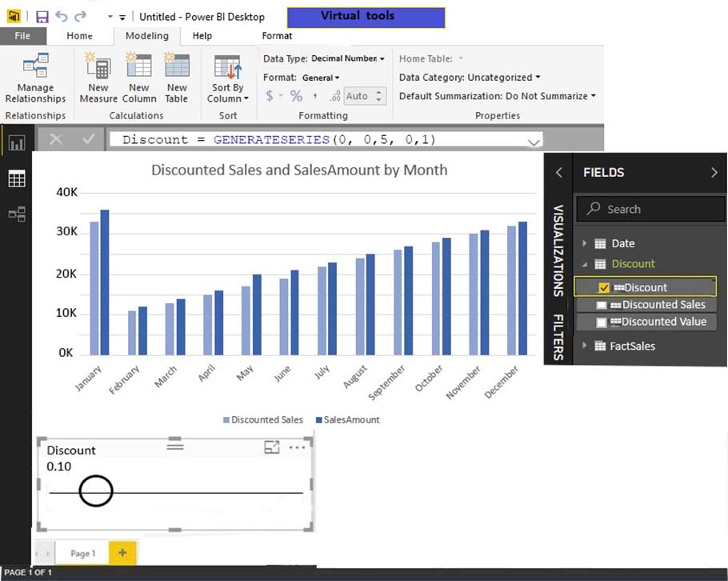Click the 0.10 slicer value box

click(59, 467)
